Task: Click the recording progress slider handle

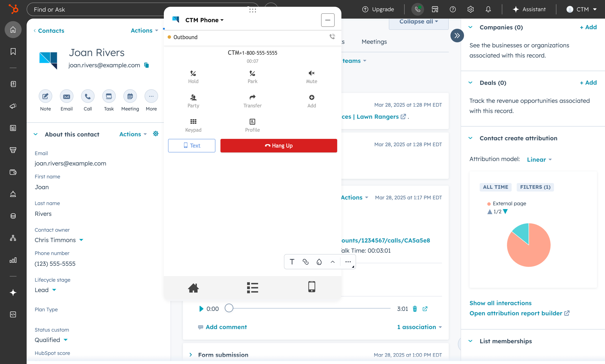Action: click(229, 308)
